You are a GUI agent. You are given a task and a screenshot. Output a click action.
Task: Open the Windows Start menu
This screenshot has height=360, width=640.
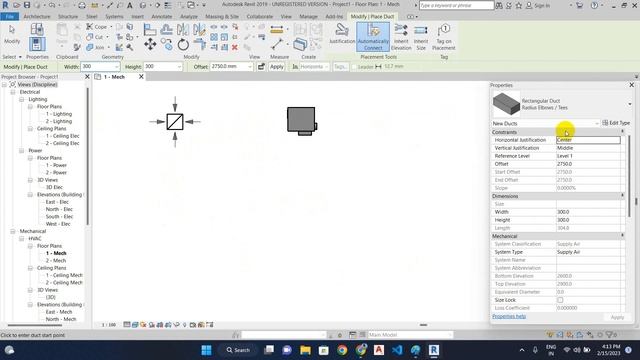[207, 350]
